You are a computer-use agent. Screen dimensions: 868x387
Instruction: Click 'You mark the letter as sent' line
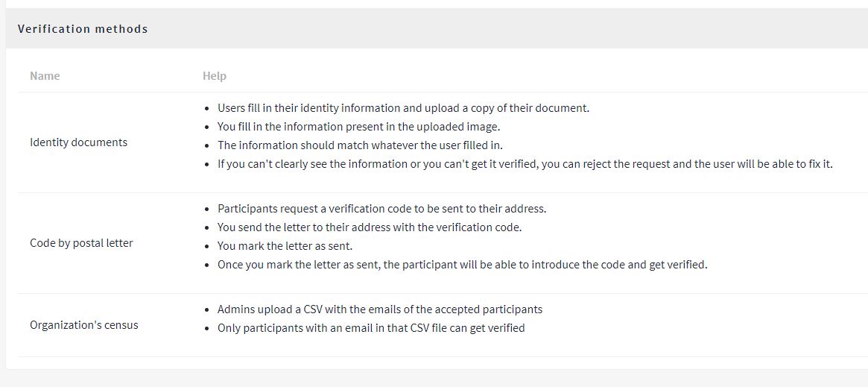[285, 246]
